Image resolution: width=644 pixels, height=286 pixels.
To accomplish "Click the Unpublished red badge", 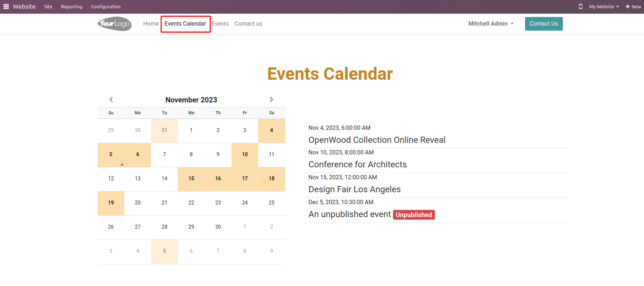I will pyautogui.click(x=414, y=215).
